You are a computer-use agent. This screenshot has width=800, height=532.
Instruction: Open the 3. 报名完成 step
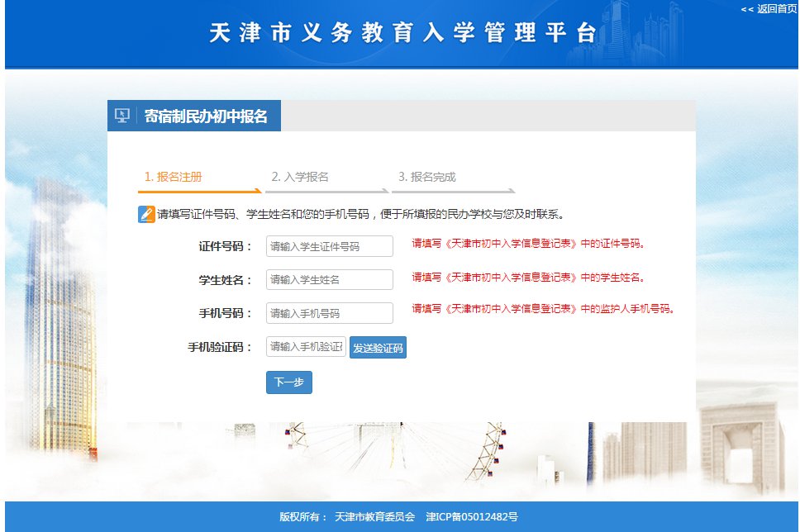pos(426,177)
